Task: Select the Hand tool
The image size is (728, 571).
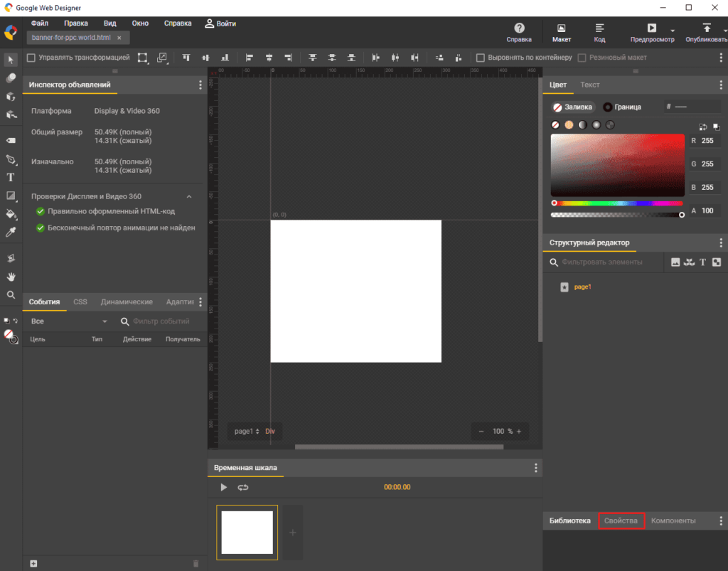Action: (x=11, y=276)
